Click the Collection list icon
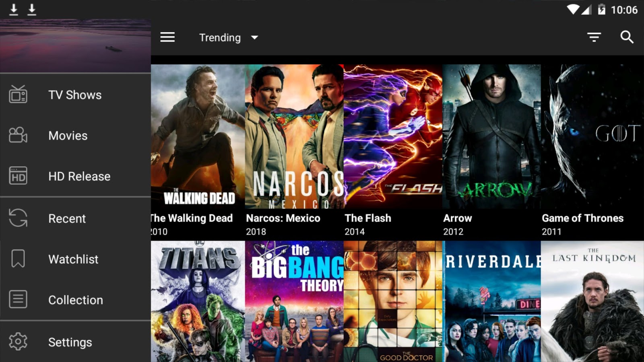 18,300
